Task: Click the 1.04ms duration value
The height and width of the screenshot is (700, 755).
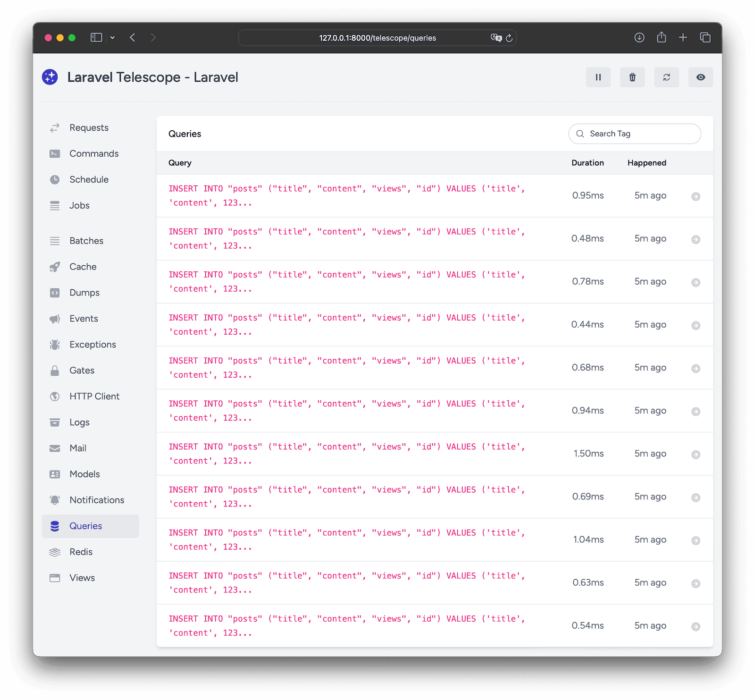Action: pyautogui.click(x=588, y=540)
